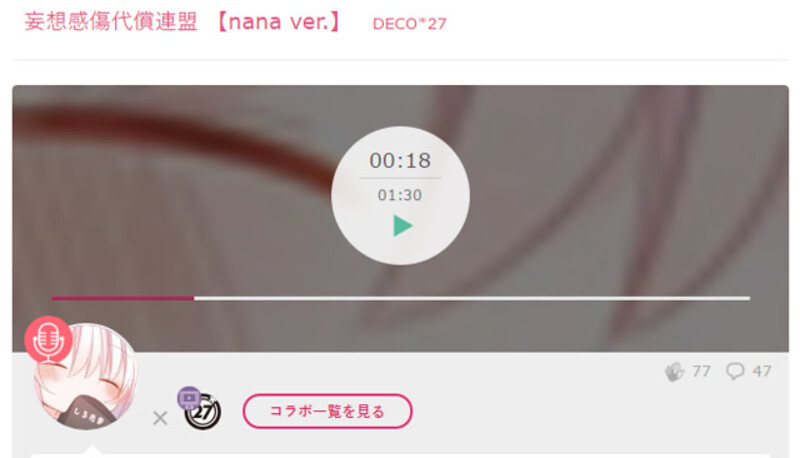Open the コラボ一覧を見る button
Viewport: 800px width, 458px height.
click(x=328, y=411)
